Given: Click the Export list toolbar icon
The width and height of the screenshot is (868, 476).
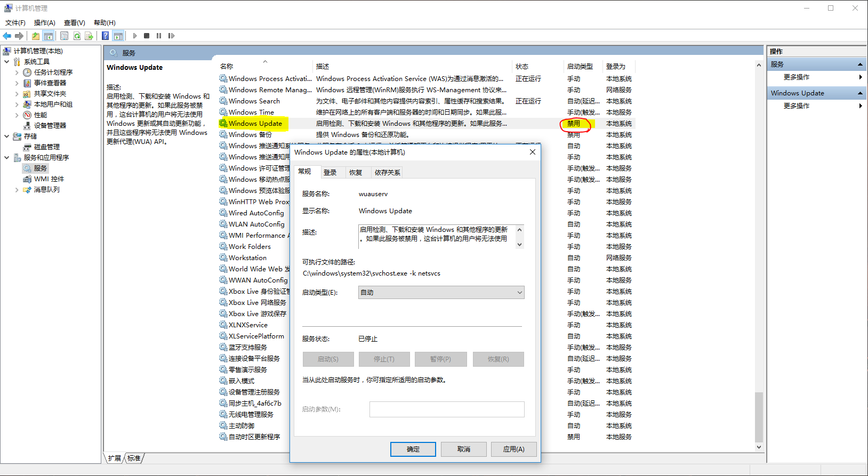Looking at the screenshot, I should [x=89, y=36].
